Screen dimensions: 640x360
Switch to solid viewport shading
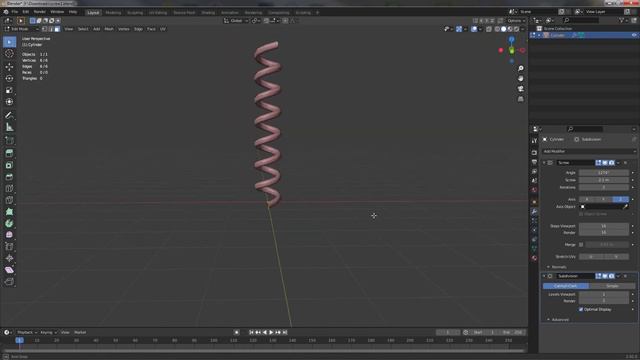(503, 29)
